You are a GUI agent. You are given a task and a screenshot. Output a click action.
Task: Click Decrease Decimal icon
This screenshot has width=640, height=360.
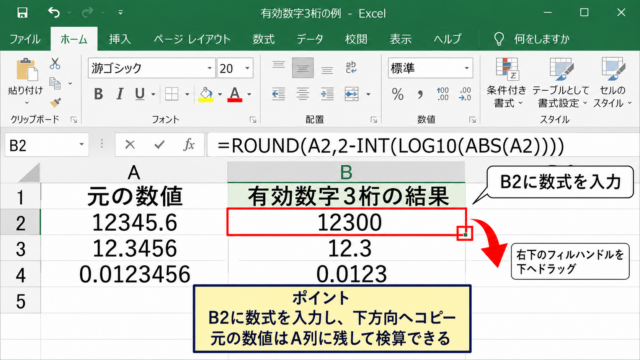pos(465,94)
